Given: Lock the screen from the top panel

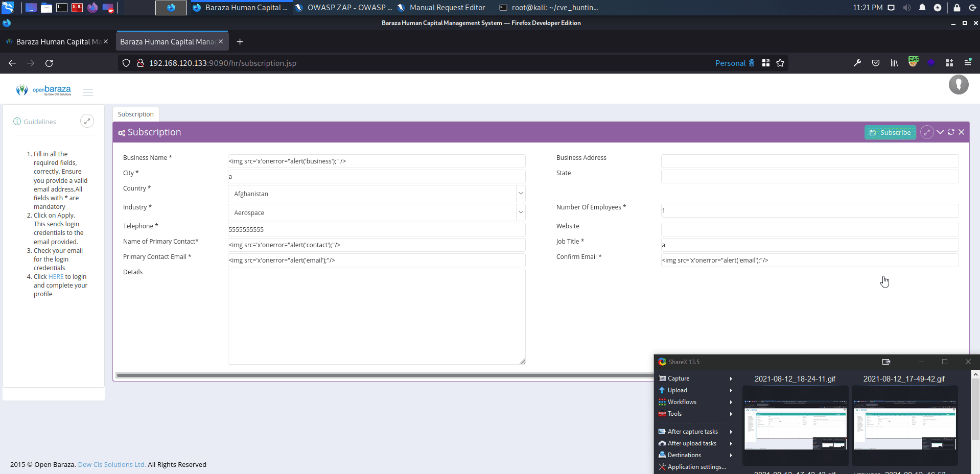Looking at the screenshot, I should pyautogui.click(x=957, y=8).
